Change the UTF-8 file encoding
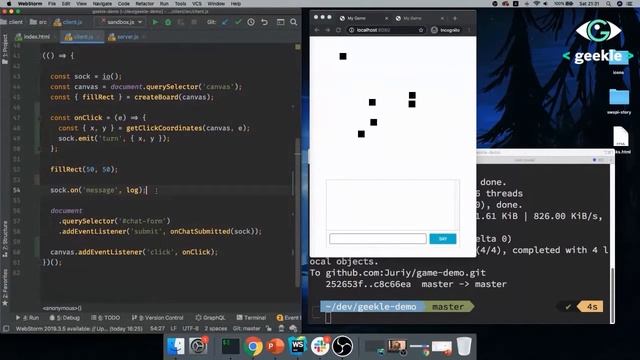This screenshot has width=640, height=360. click(190, 328)
